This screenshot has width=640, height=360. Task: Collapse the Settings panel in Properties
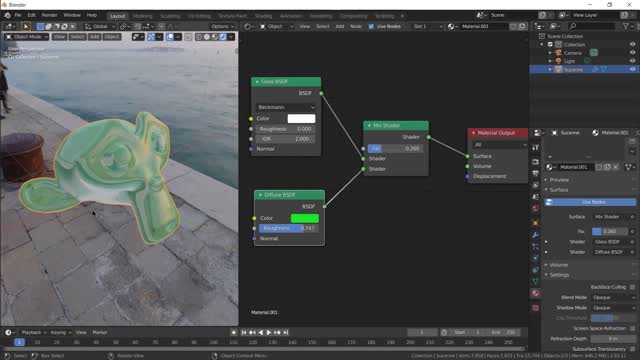pos(559,275)
